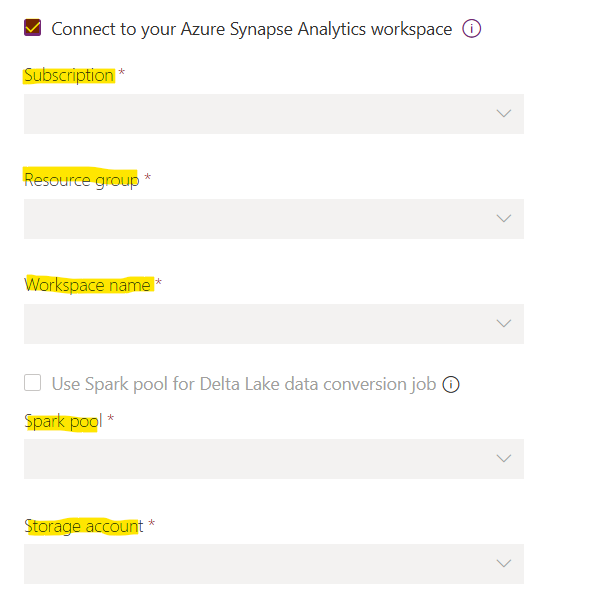This screenshot has height=597, width=607.
Task: Click the chevron arrow in Spark pool box
Action: [504, 458]
